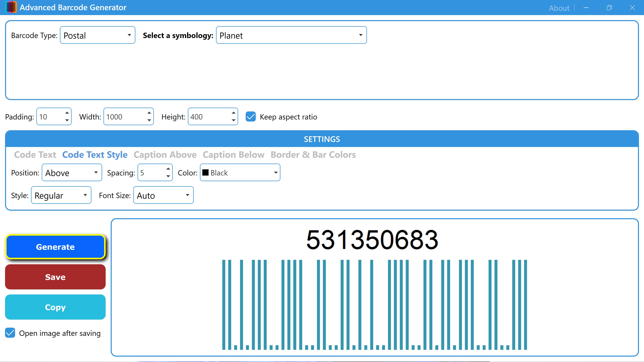Image resolution: width=644 pixels, height=362 pixels.
Task: Expand the symbology dropdown showing Planet
Action: click(x=291, y=35)
